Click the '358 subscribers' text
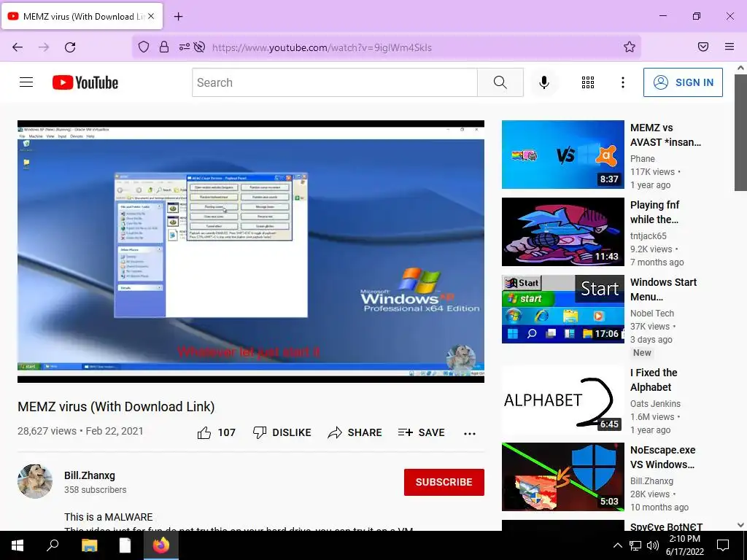The image size is (747, 560). (96, 489)
